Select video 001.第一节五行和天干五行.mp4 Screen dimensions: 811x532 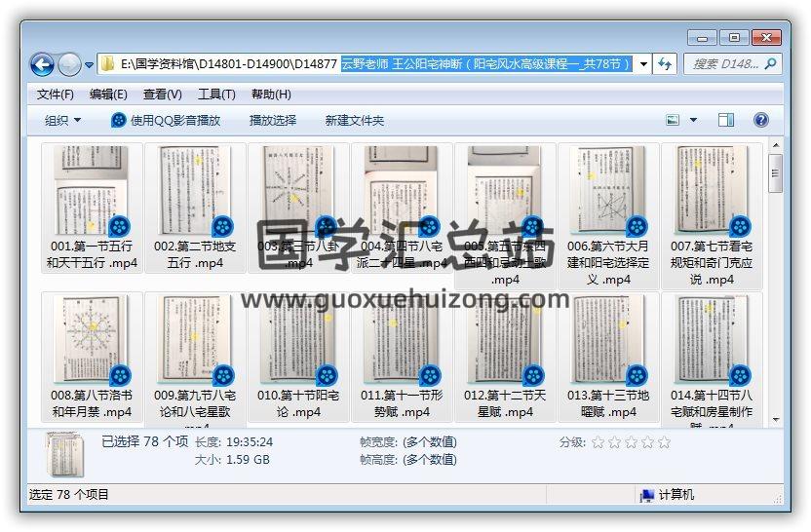click(x=92, y=208)
